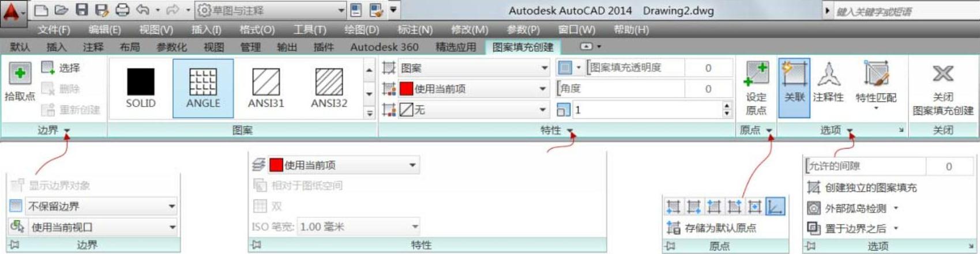
Task: Open the 编辑(E) menu
Action: pos(104,29)
